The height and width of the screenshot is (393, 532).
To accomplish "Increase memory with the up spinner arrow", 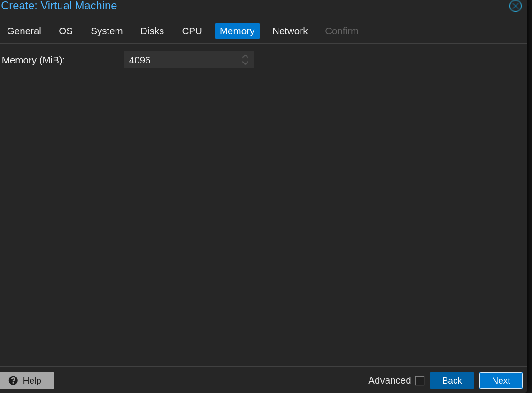I will coord(245,56).
